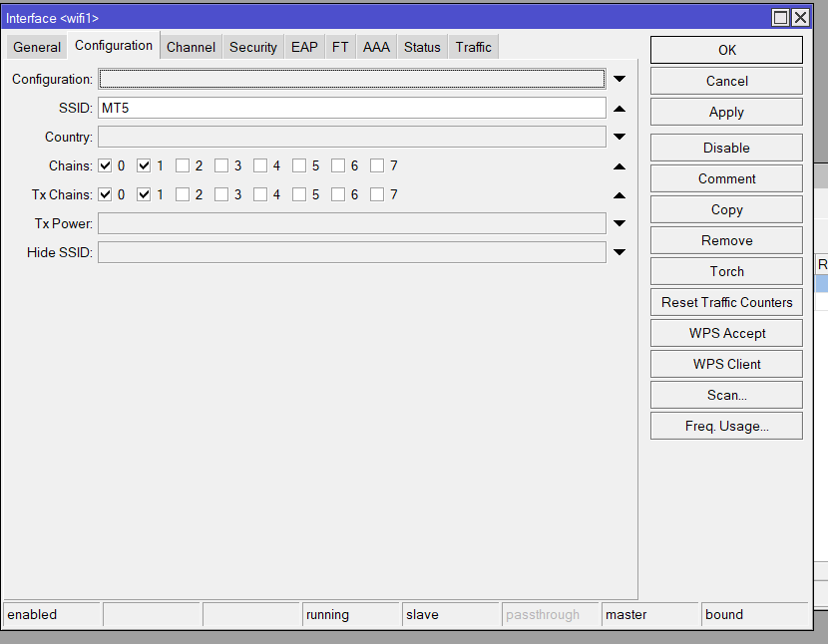Image resolution: width=828 pixels, height=644 pixels.
Task: Enable Chains 7 checkbox
Action: pyautogui.click(x=377, y=165)
